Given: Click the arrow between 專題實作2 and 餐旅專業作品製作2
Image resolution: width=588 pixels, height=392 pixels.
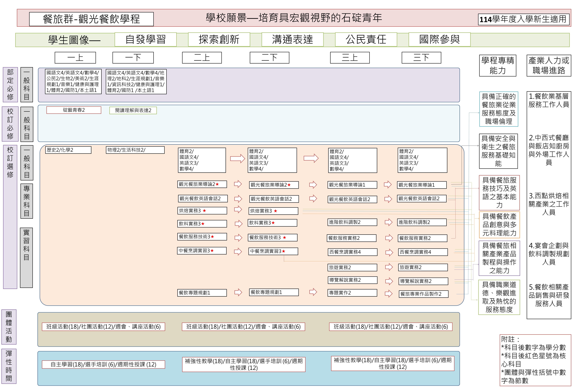Looking at the screenshot, I should pos(388,293).
